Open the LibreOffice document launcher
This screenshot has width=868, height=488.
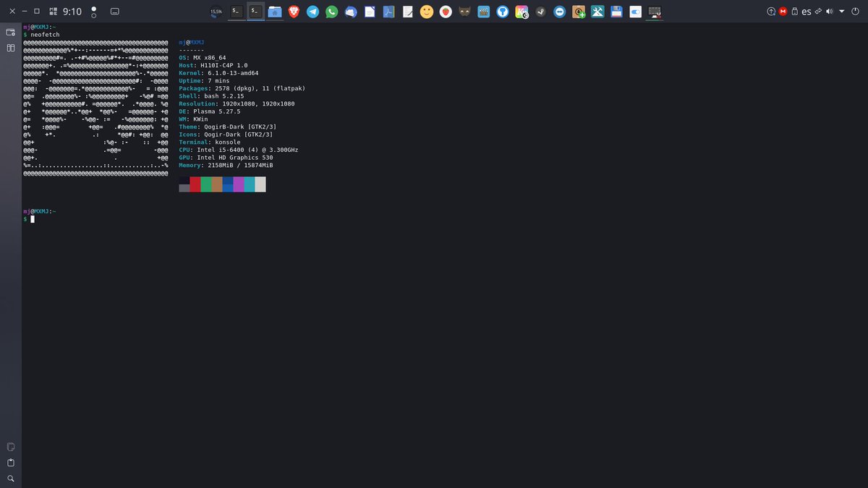click(370, 12)
